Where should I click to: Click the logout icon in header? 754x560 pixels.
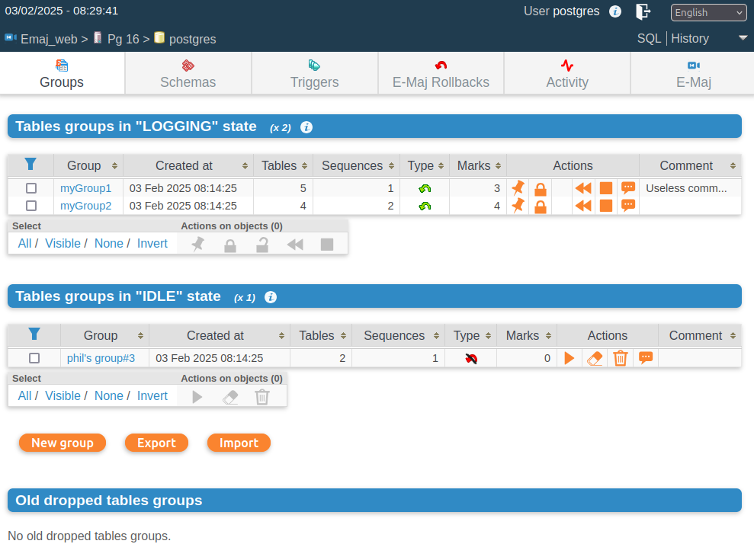click(x=643, y=11)
